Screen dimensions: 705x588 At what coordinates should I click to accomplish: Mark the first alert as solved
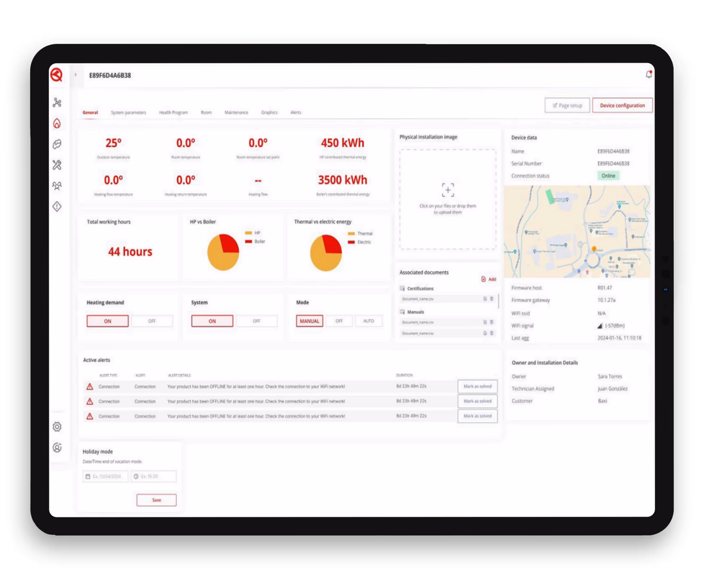click(477, 387)
